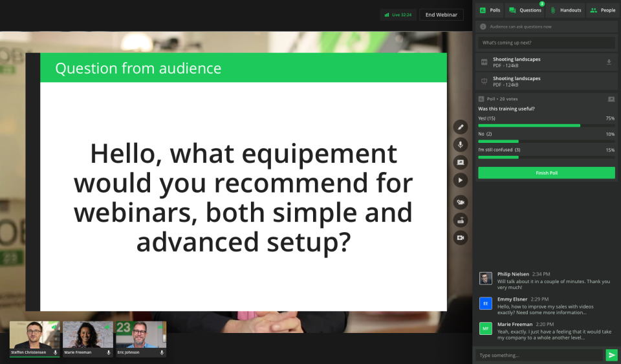Click the 2:34 PM timestamp
This screenshot has height=364, width=621.
pos(541,273)
